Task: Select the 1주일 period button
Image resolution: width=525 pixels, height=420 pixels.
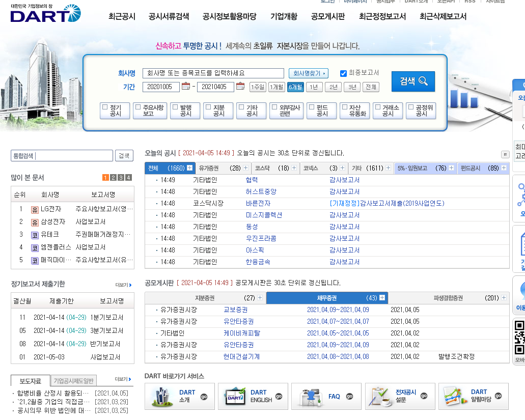Action: point(258,87)
